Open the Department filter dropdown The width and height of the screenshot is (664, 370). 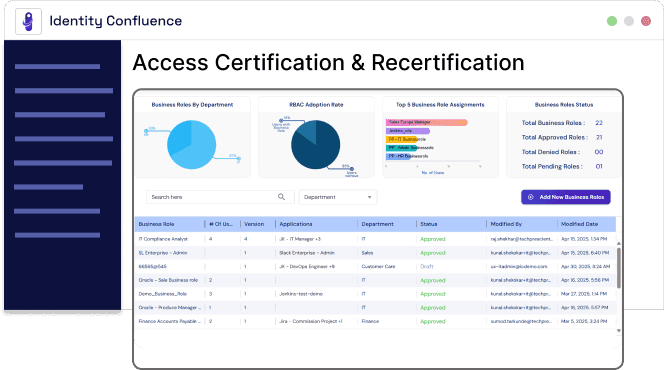coord(338,197)
